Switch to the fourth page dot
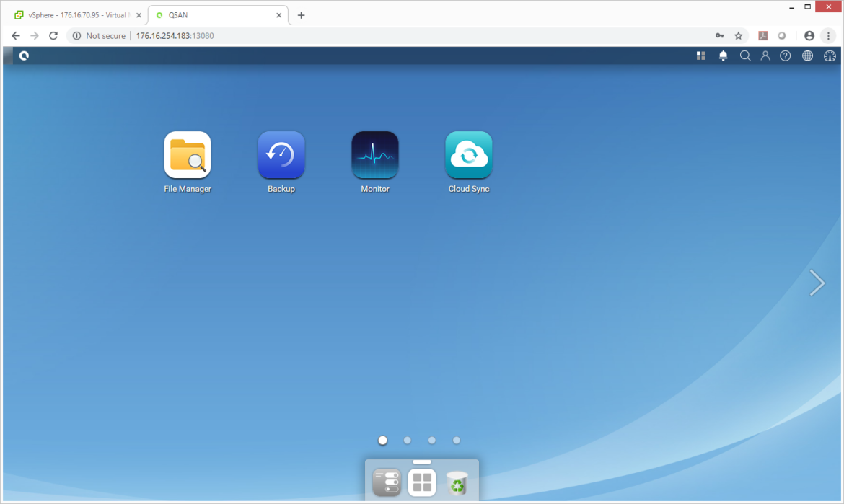 (x=457, y=440)
